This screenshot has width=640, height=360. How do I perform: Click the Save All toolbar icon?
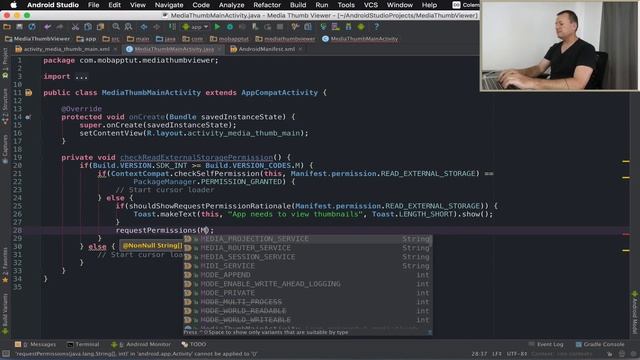(x=19, y=27)
